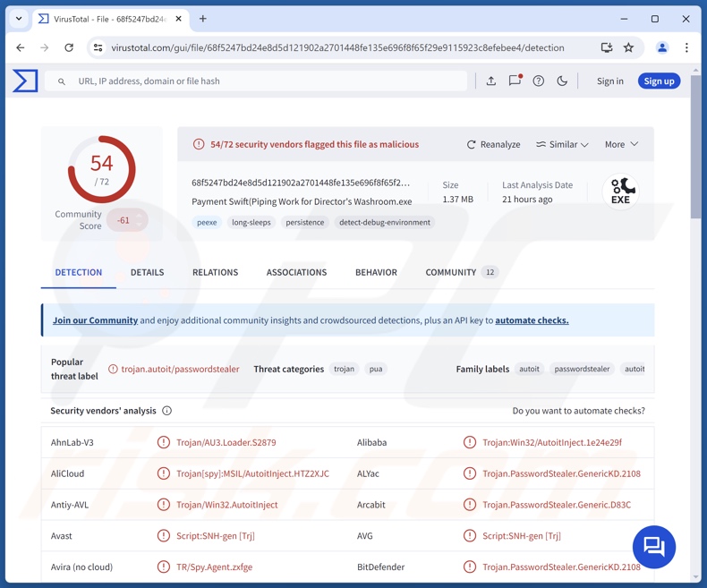The height and width of the screenshot is (588, 707).
Task: Click Do you want to automate checks?
Action: [x=578, y=411]
